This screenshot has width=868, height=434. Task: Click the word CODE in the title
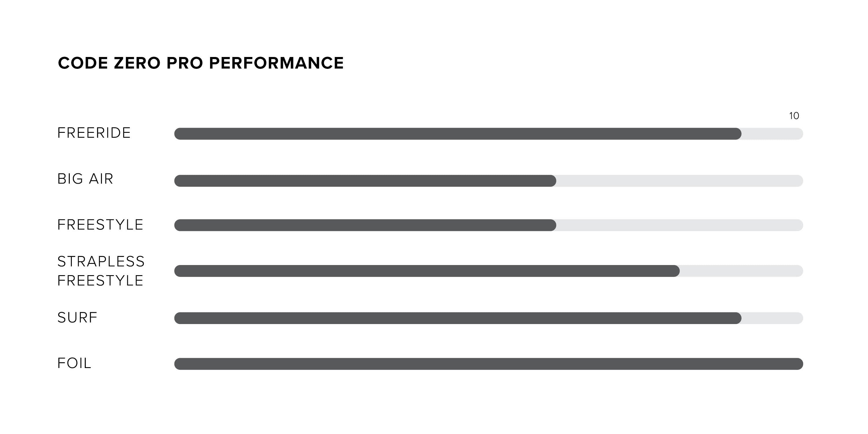(83, 63)
